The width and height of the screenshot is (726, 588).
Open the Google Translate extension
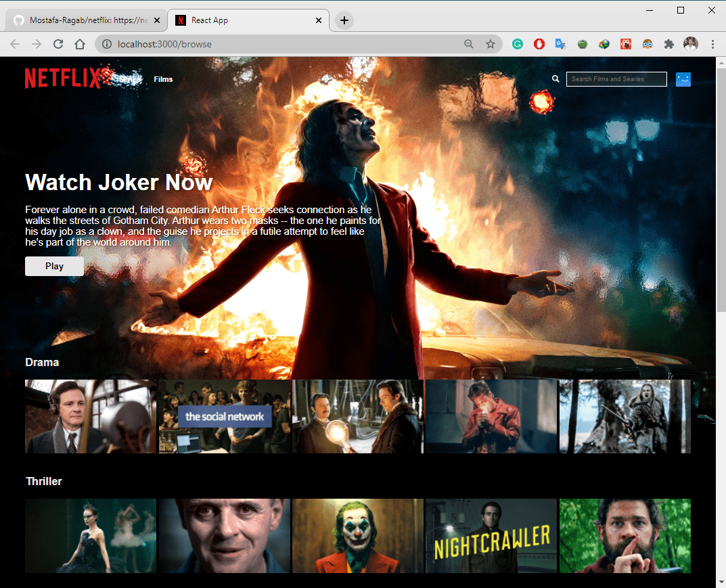[561, 44]
